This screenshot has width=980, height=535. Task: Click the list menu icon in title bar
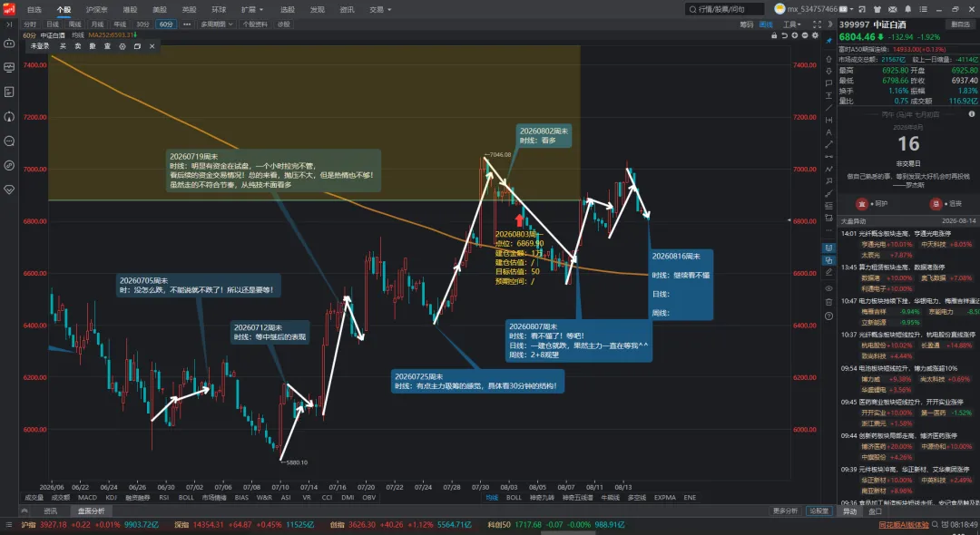point(923,9)
